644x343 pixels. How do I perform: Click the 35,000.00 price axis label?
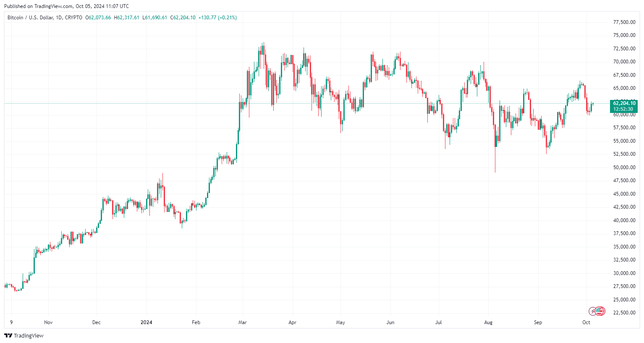coord(624,247)
